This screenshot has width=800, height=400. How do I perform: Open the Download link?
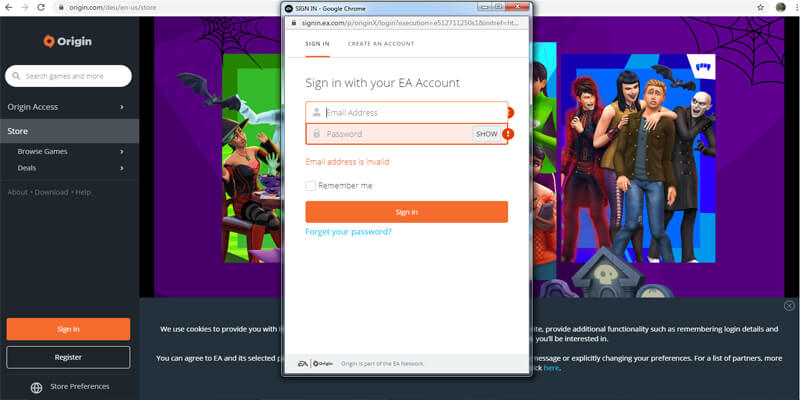[52, 192]
